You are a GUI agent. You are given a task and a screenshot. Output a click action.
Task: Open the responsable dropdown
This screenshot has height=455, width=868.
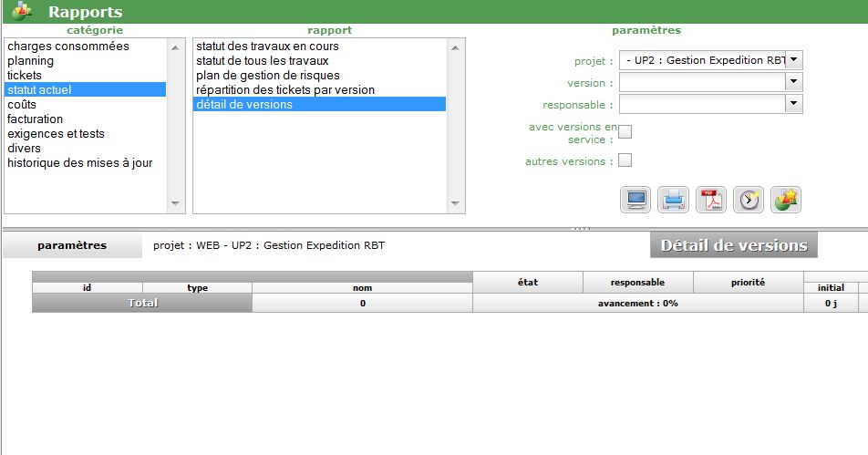click(794, 104)
